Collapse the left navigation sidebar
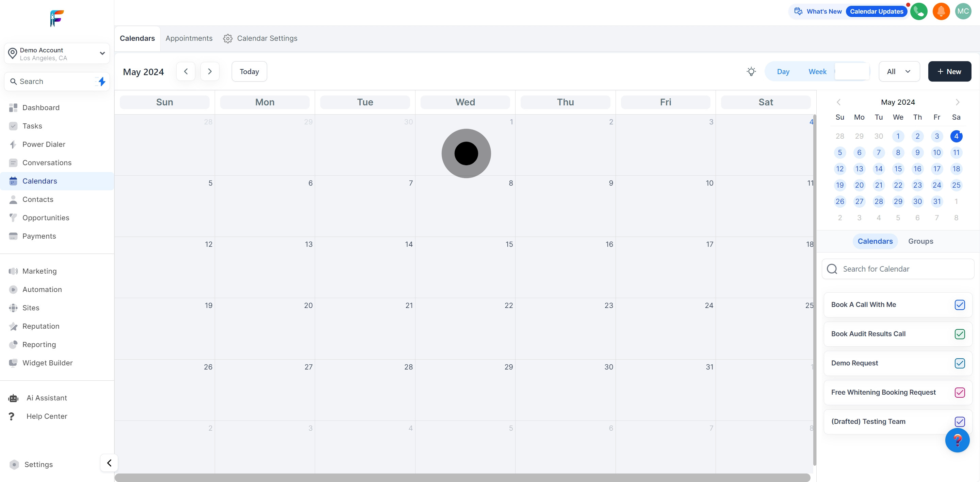 109,463
